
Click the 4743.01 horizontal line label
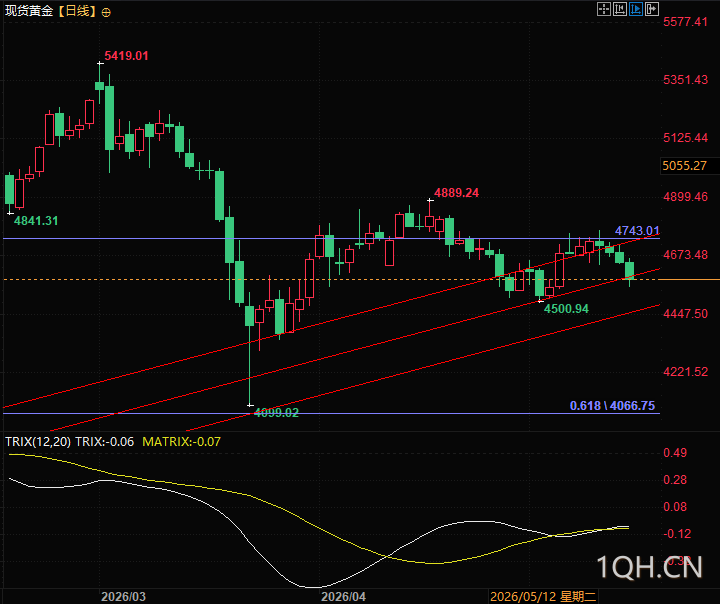click(637, 231)
